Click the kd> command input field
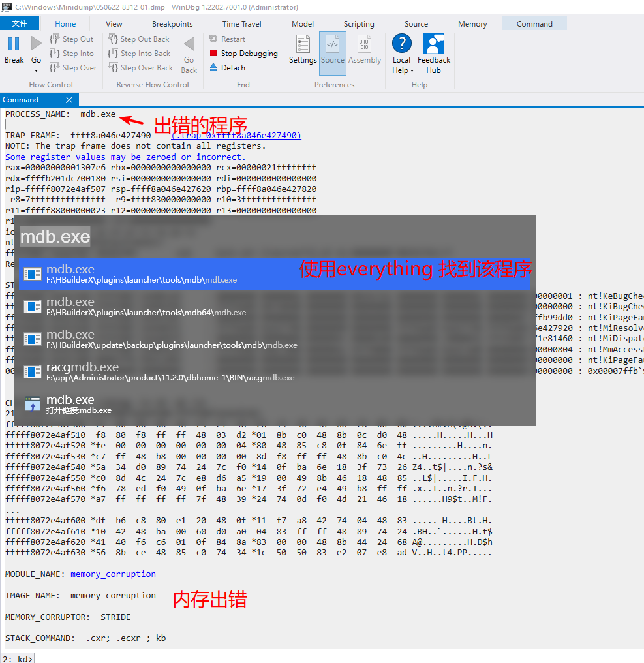 tap(326, 659)
